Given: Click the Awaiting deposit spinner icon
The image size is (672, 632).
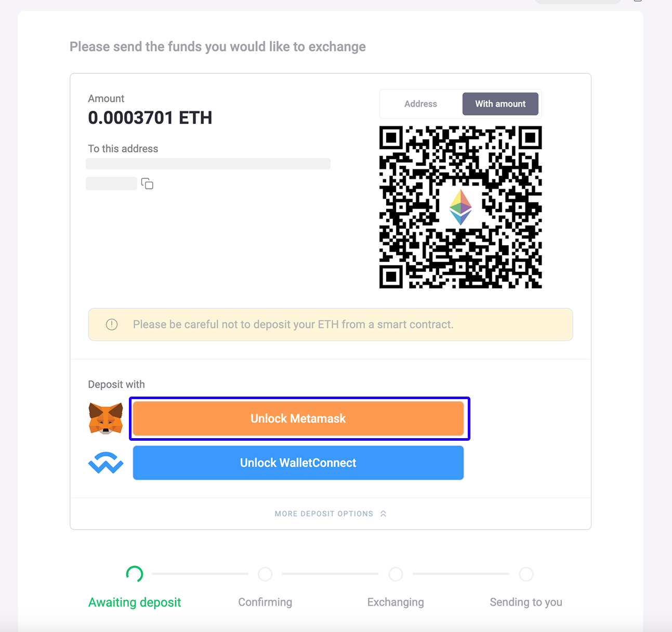Looking at the screenshot, I should (x=135, y=574).
